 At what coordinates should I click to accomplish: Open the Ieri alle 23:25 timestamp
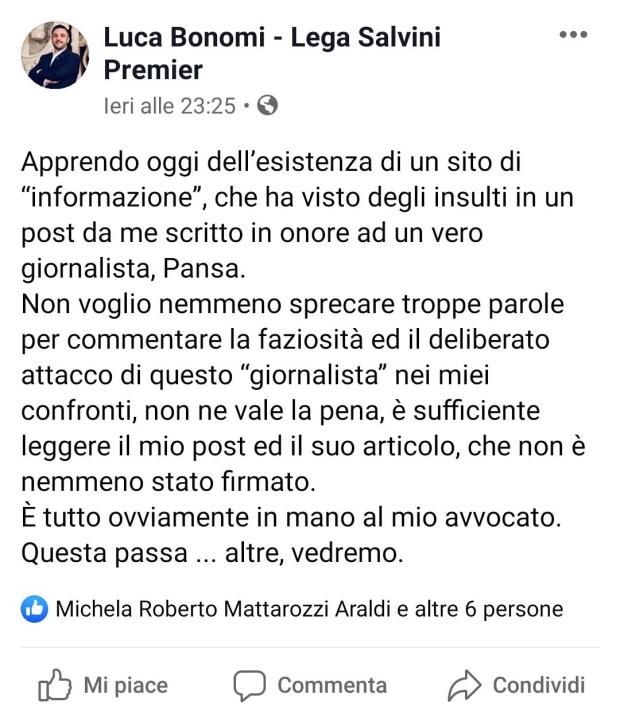pyautogui.click(x=170, y=106)
